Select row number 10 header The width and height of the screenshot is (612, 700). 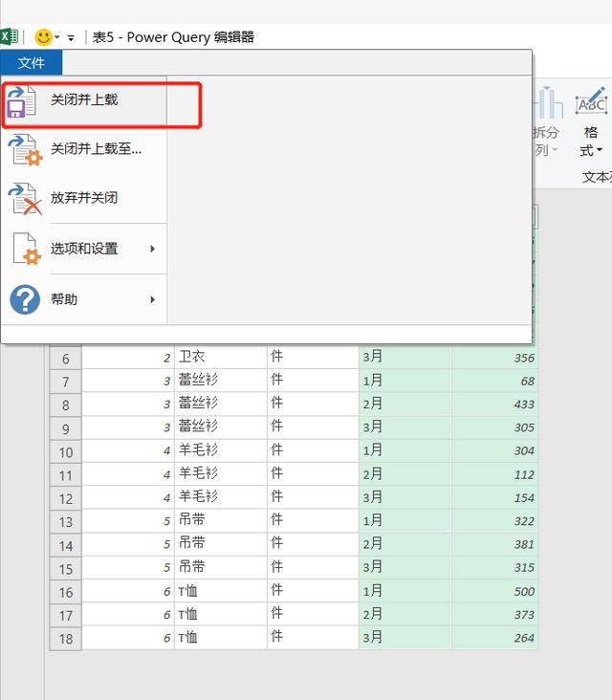66,452
